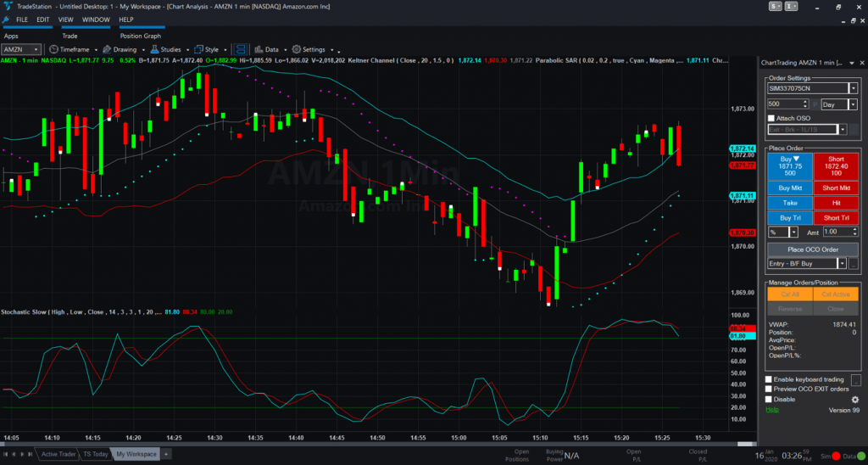Click the TradeStation logo in title bar
The width and height of the screenshot is (868, 465).
point(7,6)
